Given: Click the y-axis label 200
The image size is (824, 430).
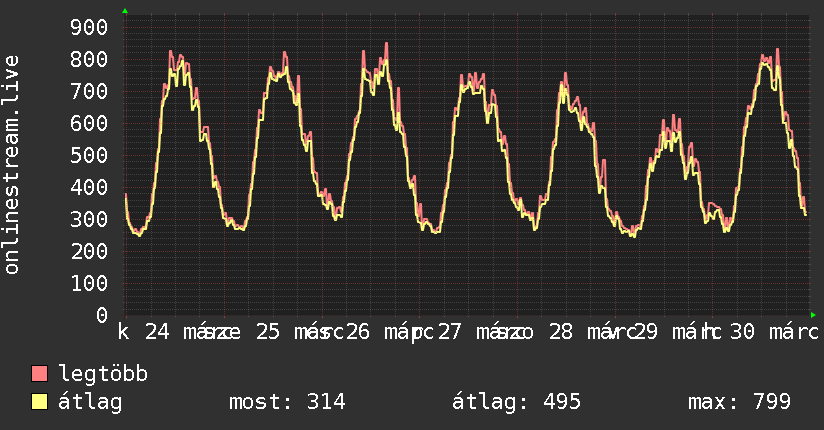Looking at the screenshot, I should [x=89, y=251].
